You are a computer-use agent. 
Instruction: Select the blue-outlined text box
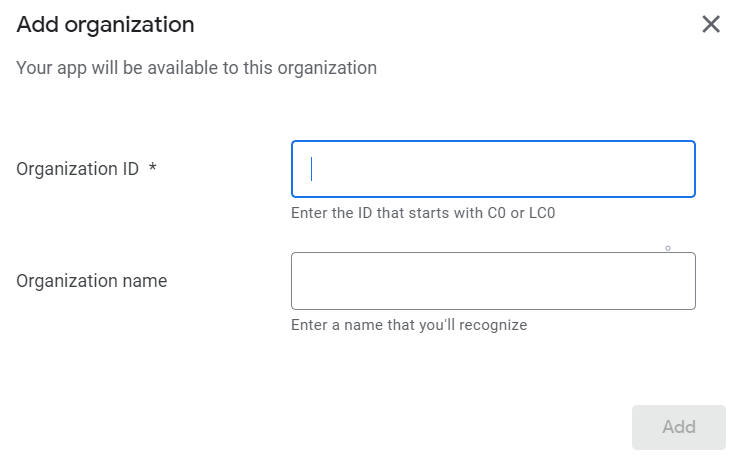[x=493, y=169]
